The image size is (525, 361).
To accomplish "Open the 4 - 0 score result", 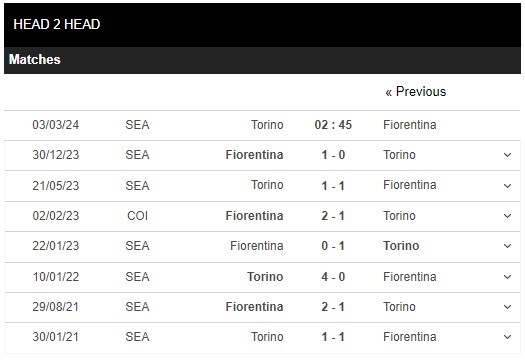I will point(333,277).
